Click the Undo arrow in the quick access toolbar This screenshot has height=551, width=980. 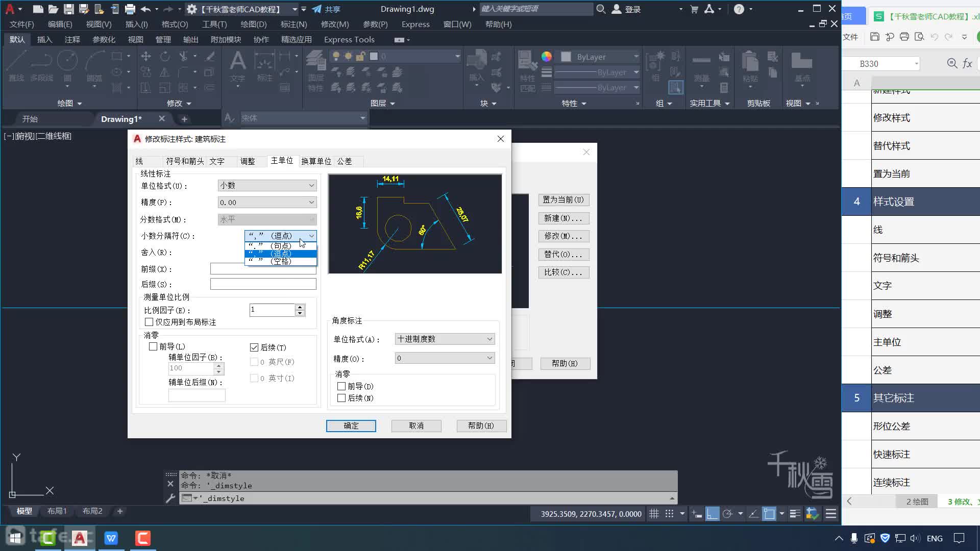coord(146,9)
